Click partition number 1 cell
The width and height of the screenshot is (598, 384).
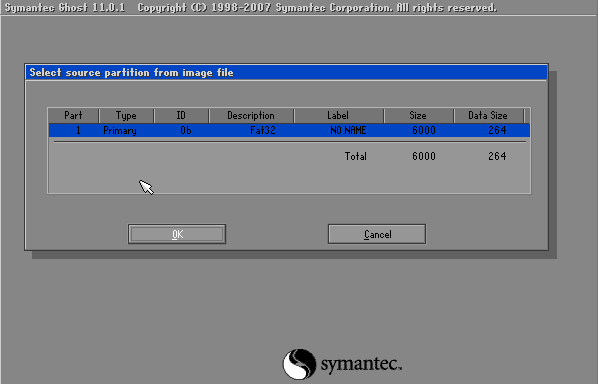(x=78, y=130)
